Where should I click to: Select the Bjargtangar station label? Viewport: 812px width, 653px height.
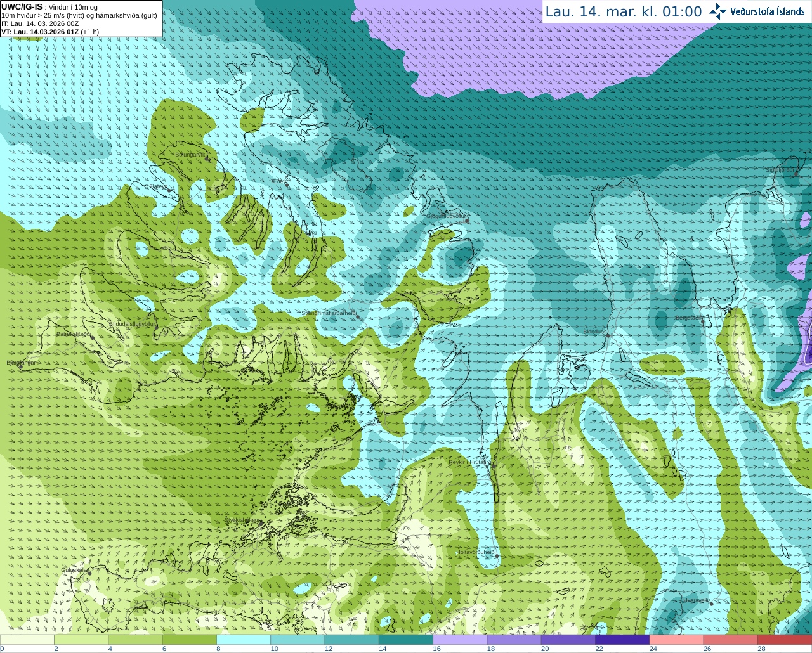(21, 363)
